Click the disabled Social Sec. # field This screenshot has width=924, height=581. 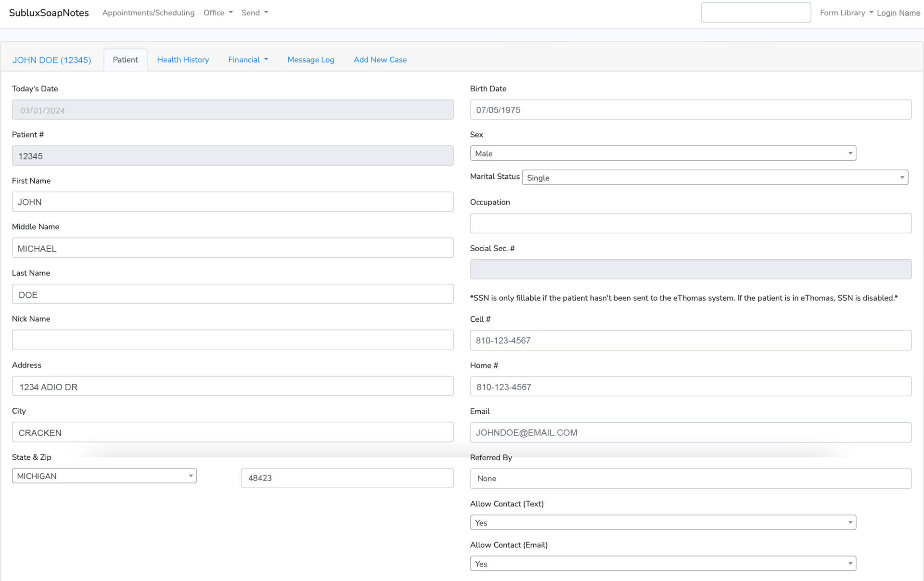point(691,269)
